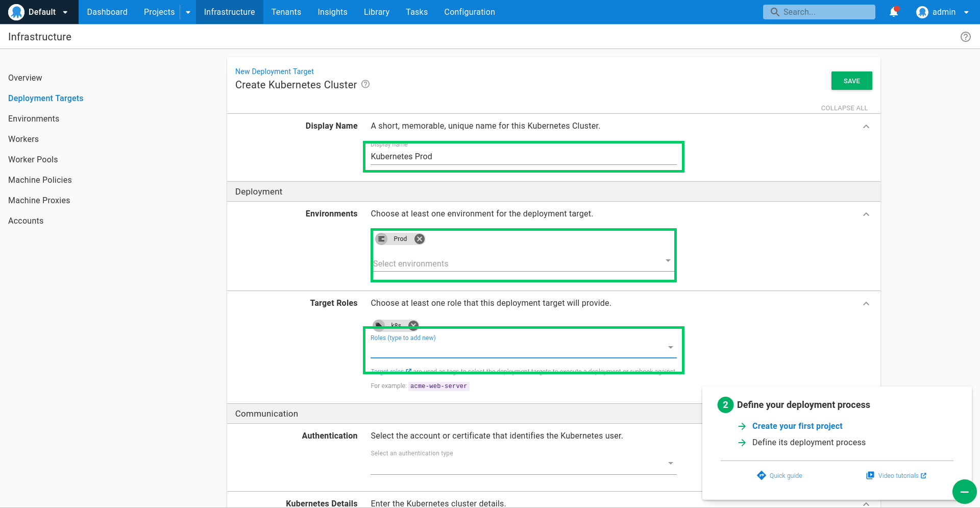Open the authentication type dropdown

pyautogui.click(x=523, y=464)
